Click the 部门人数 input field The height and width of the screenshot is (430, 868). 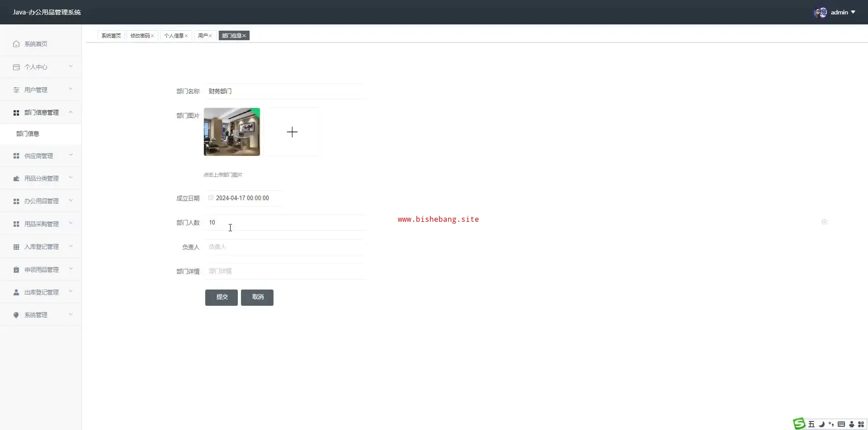click(x=285, y=222)
